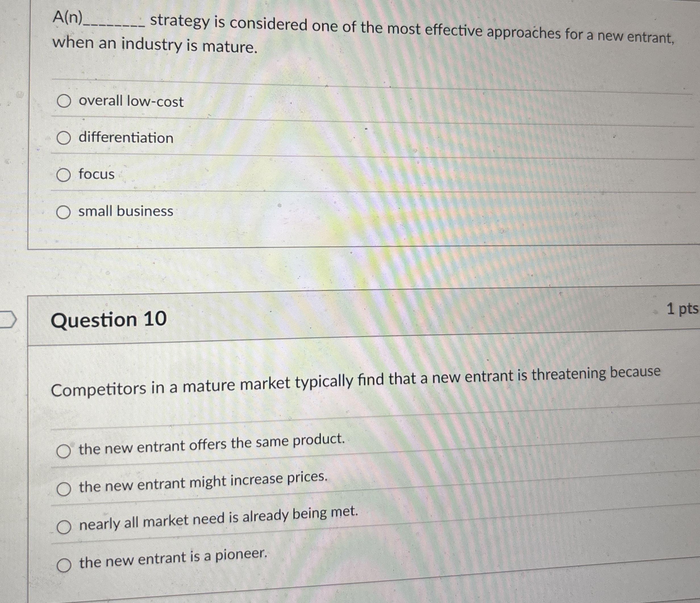Select the "differentiation" radio button
This screenshot has height=603, width=700.
tap(66, 138)
